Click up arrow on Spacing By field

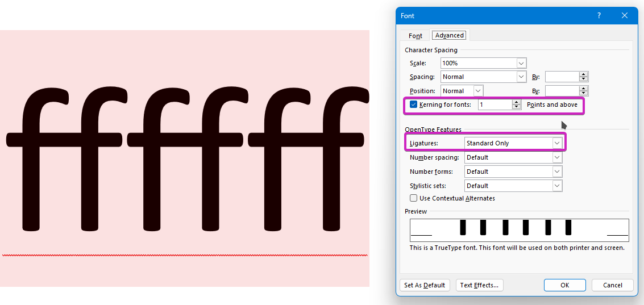click(583, 74)
